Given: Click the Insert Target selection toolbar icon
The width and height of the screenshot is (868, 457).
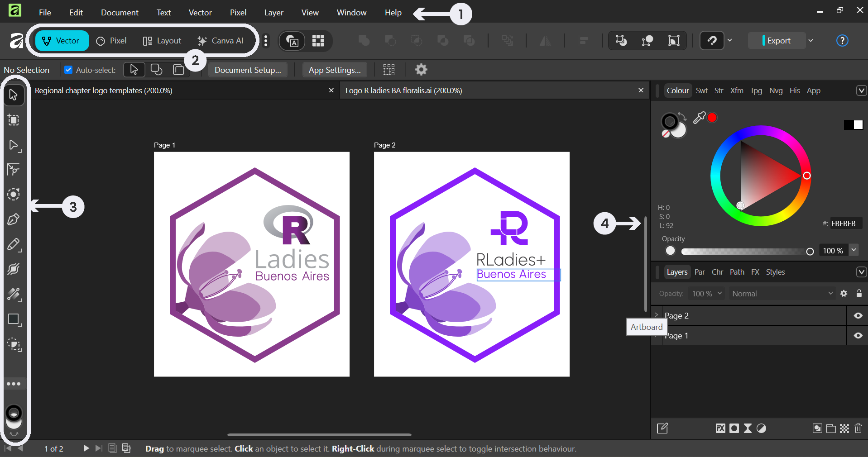Looking at the screenshot, I should point(621,41).
